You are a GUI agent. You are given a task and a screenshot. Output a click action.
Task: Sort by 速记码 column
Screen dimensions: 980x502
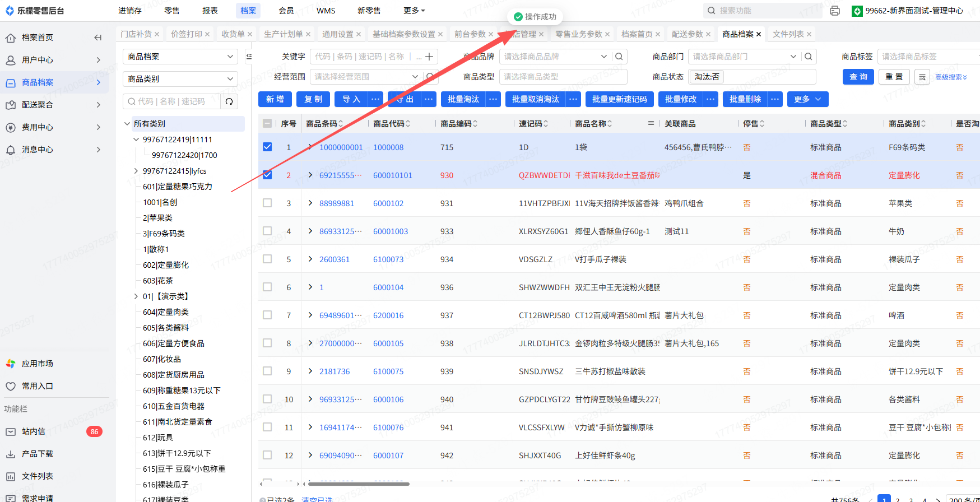(x=546, y=124)
